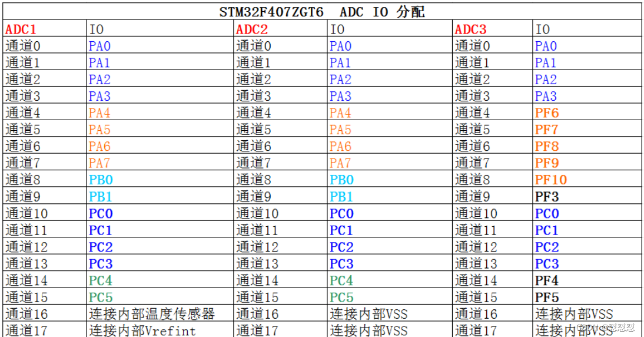Click green PC4 under ADC1 IO
This screenshot has height=337, width=644.
[101, 280]
